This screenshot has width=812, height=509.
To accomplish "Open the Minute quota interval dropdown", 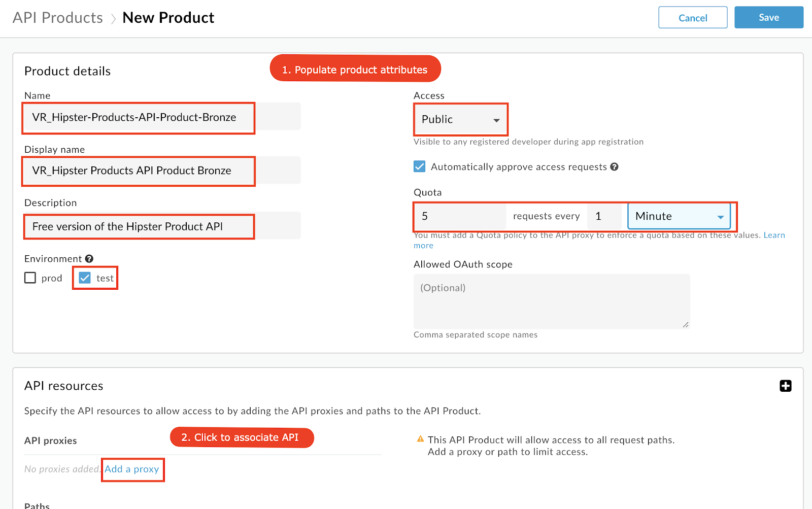I will tap(679, 216).
